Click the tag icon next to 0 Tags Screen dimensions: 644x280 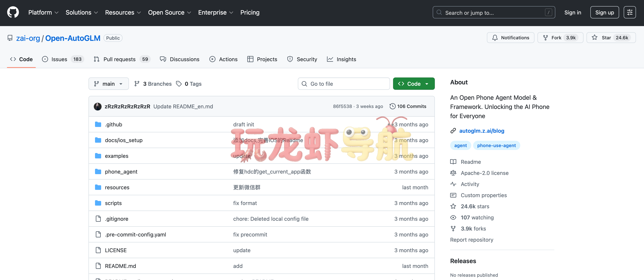pos(179,84)
